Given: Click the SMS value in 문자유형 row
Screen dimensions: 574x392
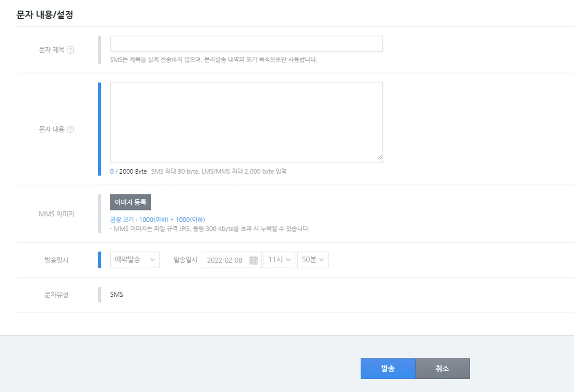Looking at the screenshot, I should coord(117,294).
